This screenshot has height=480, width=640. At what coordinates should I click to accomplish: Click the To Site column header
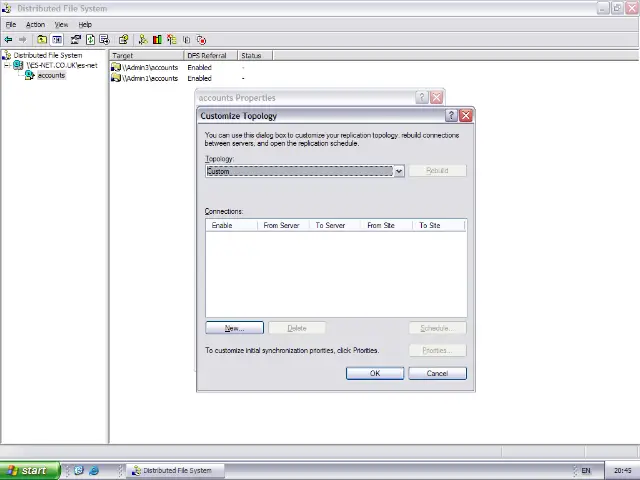439,225
